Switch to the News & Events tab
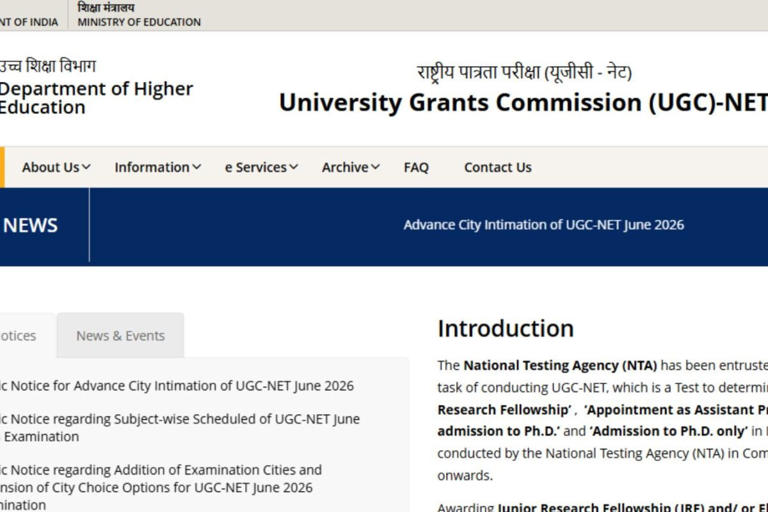768x512 pixels. click(120, 336)
